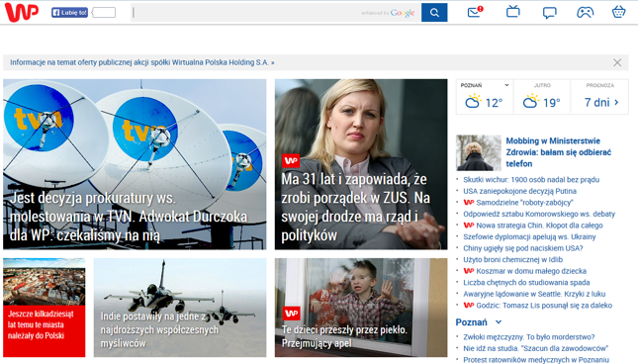Open 'Koszmar w domu małego dziecka' link
This screenshot has height=364, width=638.
pos(531,271)
